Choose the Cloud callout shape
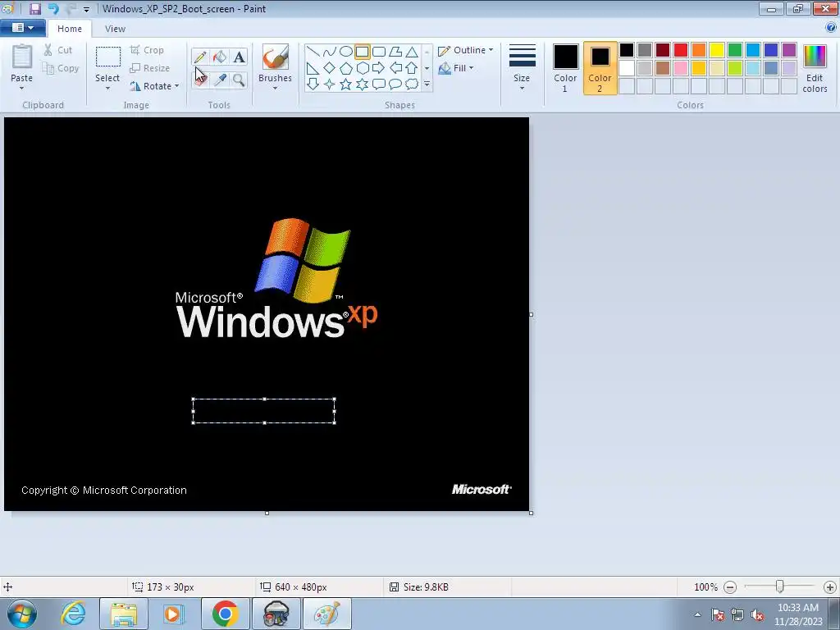 pos(412,84)
